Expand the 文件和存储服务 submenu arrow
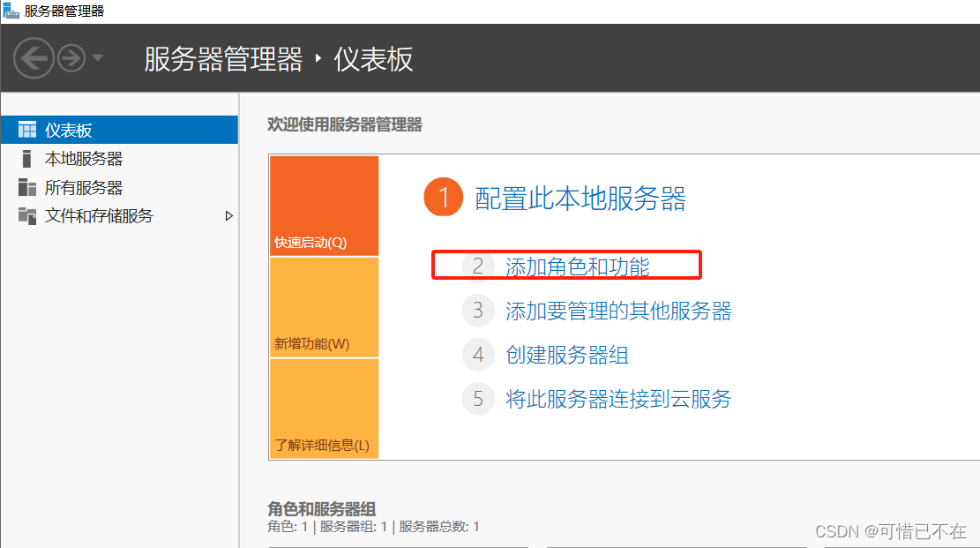 pyautogui.click(x=228, y=216)
